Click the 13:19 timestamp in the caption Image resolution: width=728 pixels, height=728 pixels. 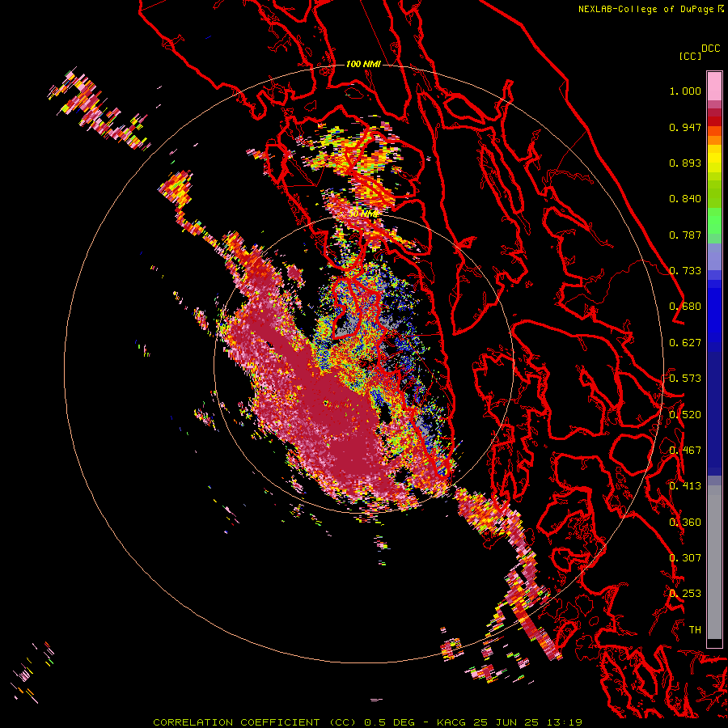(x=565, y=722)
